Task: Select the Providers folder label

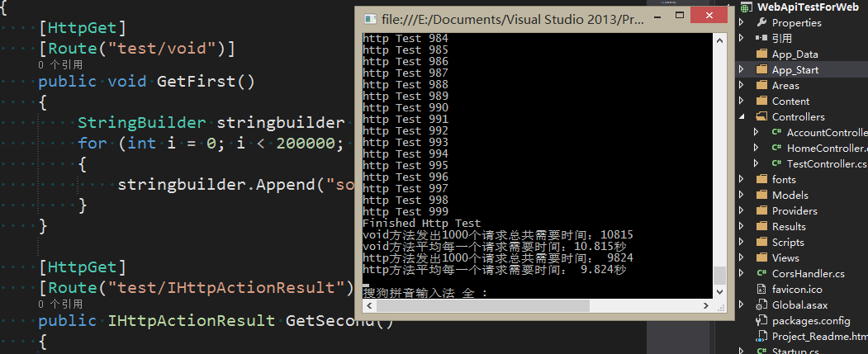Action: pyautogui.click(x=794, y=210)
